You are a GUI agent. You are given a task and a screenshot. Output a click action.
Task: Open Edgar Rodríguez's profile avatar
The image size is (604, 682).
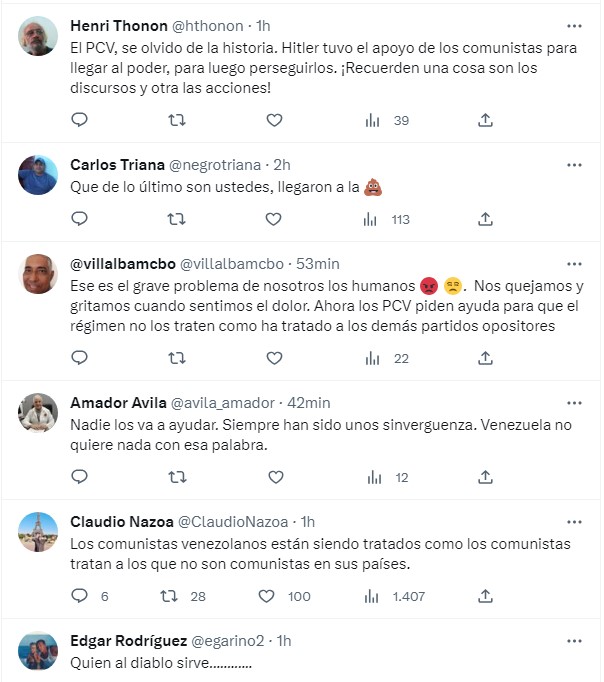(x=38, y=650)
